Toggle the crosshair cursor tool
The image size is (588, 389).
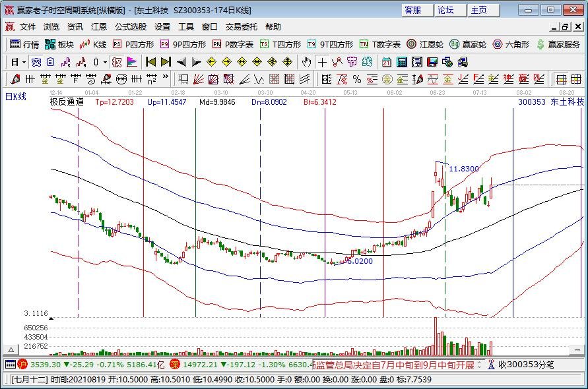(x=322, y=62)
